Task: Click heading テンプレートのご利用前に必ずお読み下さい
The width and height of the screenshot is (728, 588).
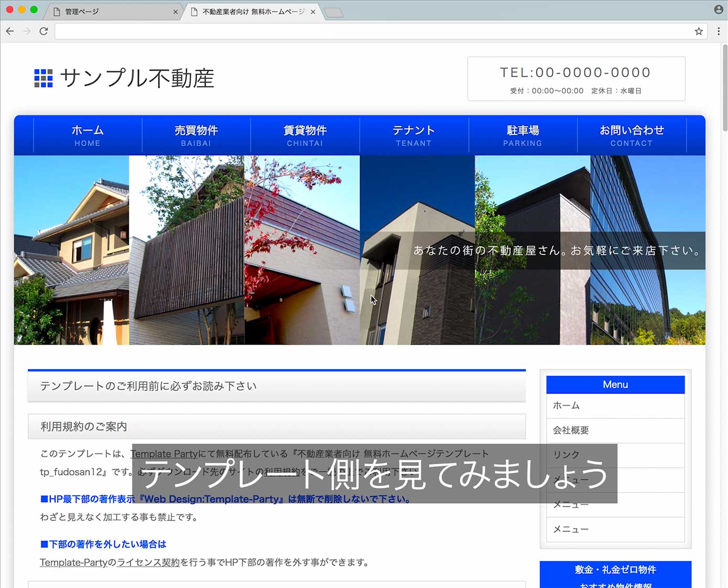Action: [x=277, y=386]
